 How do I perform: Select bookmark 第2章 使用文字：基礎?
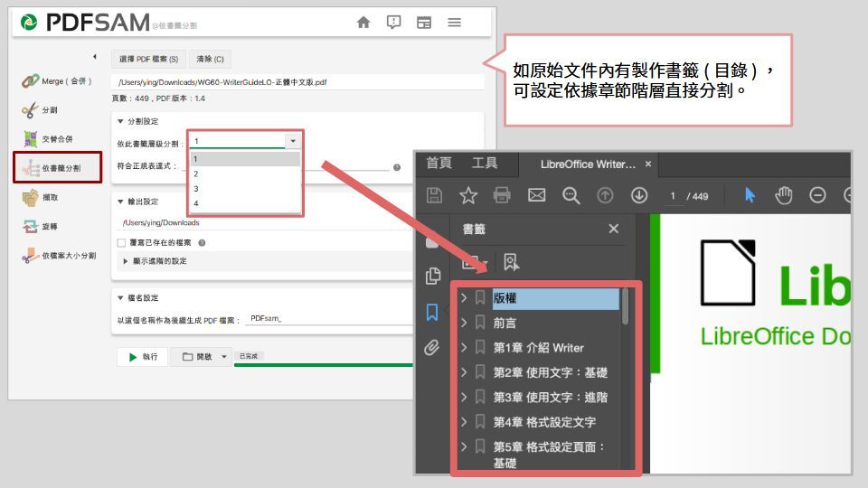tap(551, 372)
